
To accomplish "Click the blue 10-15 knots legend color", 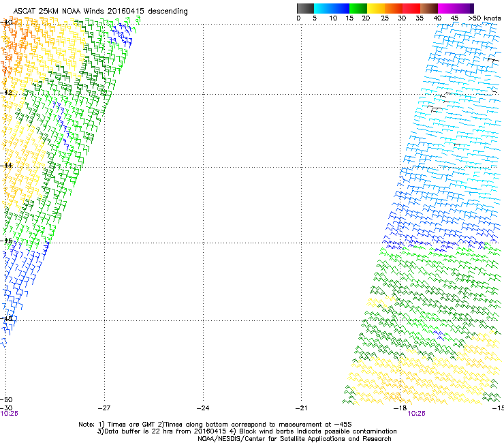I will [341, 8].
